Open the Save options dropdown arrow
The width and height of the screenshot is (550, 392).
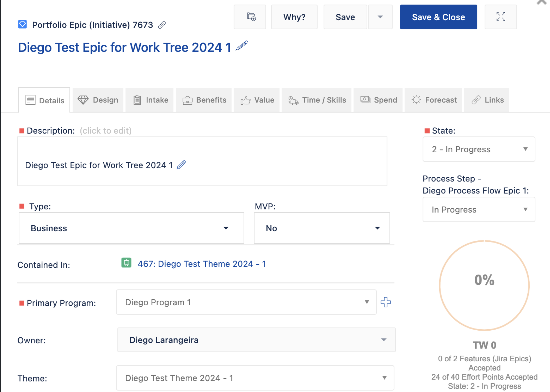(x=380, y=17)
